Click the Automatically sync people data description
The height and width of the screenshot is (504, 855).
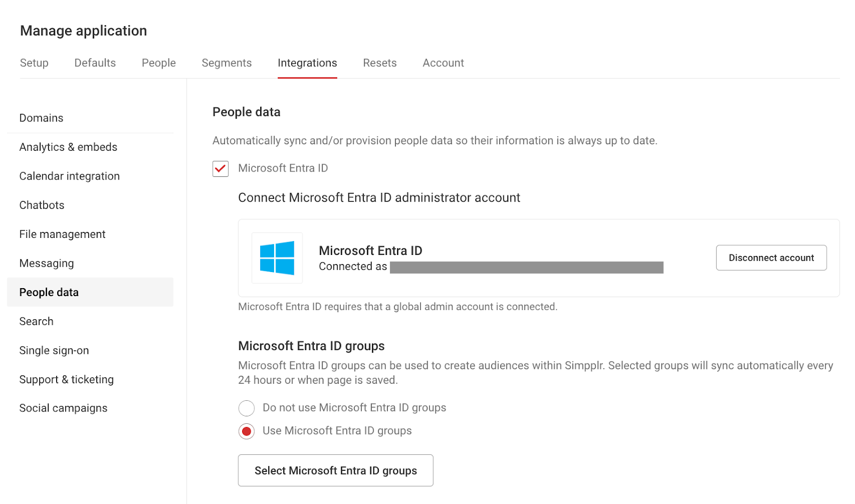click(435, 141)
